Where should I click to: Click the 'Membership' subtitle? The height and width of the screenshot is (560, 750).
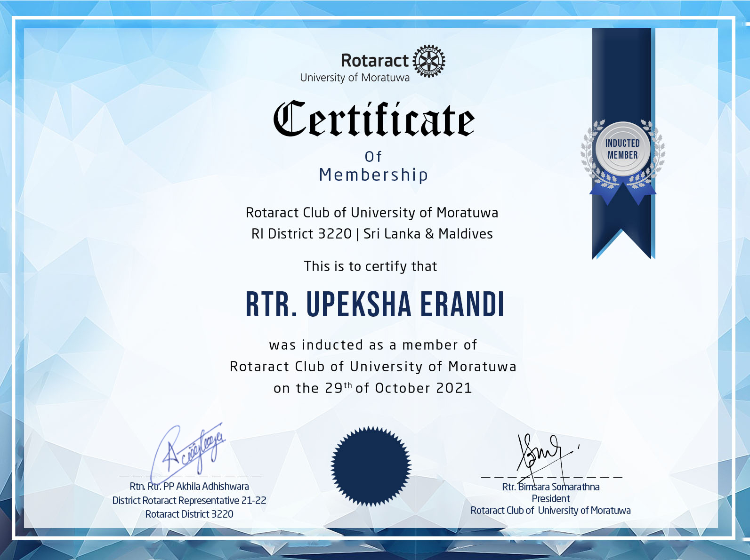tap(374, 175)
